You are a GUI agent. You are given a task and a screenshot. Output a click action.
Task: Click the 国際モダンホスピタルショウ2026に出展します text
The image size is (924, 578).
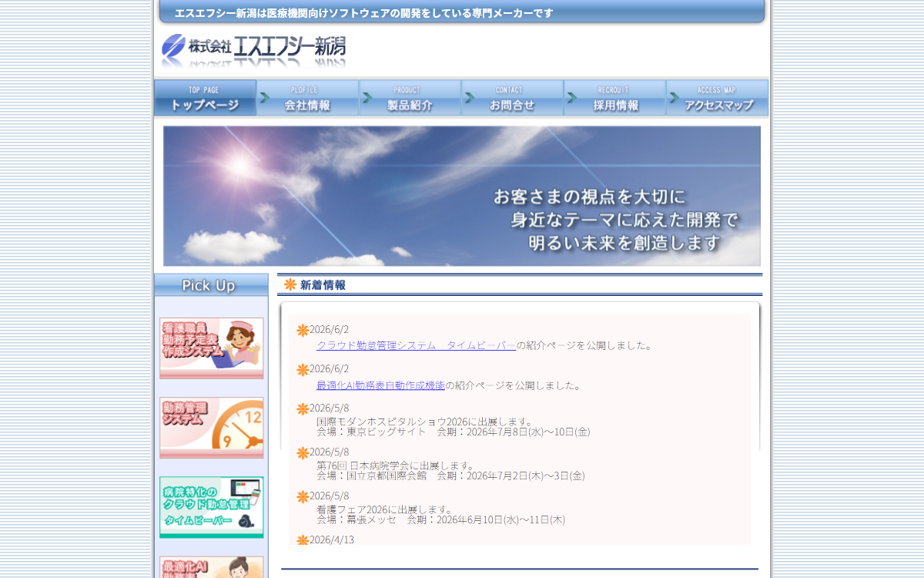coord(425,422)
